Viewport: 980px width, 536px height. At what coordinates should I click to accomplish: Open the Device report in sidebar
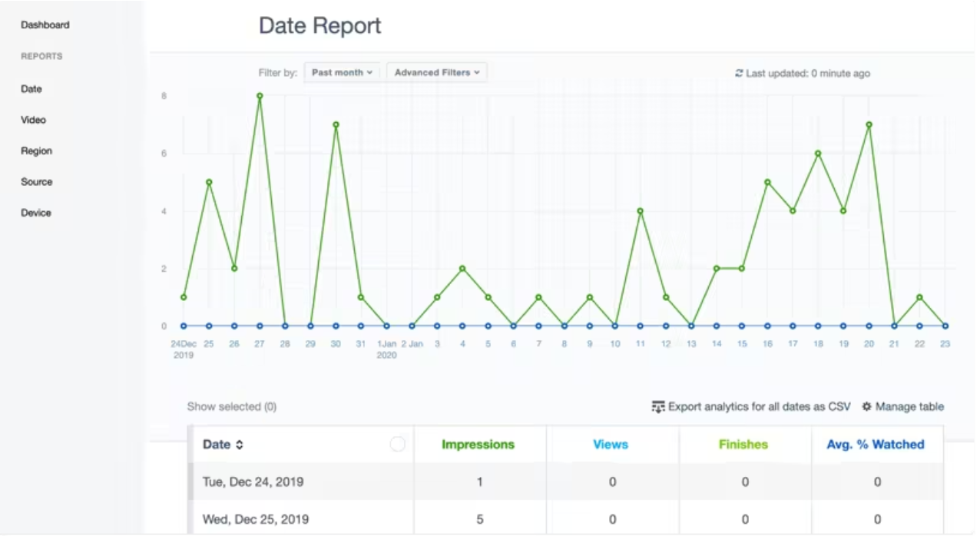click(35, 213)
